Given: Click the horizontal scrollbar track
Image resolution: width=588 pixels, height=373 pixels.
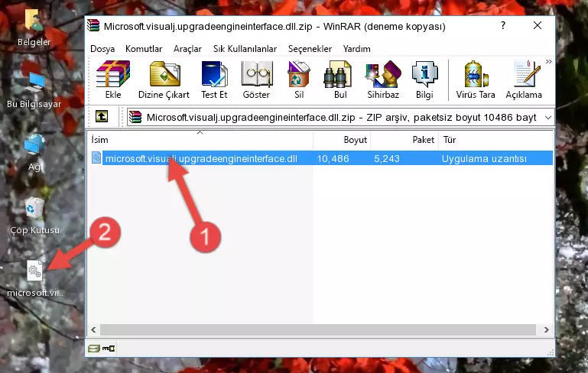Looking at the screenshot, I should pos(318,330).
